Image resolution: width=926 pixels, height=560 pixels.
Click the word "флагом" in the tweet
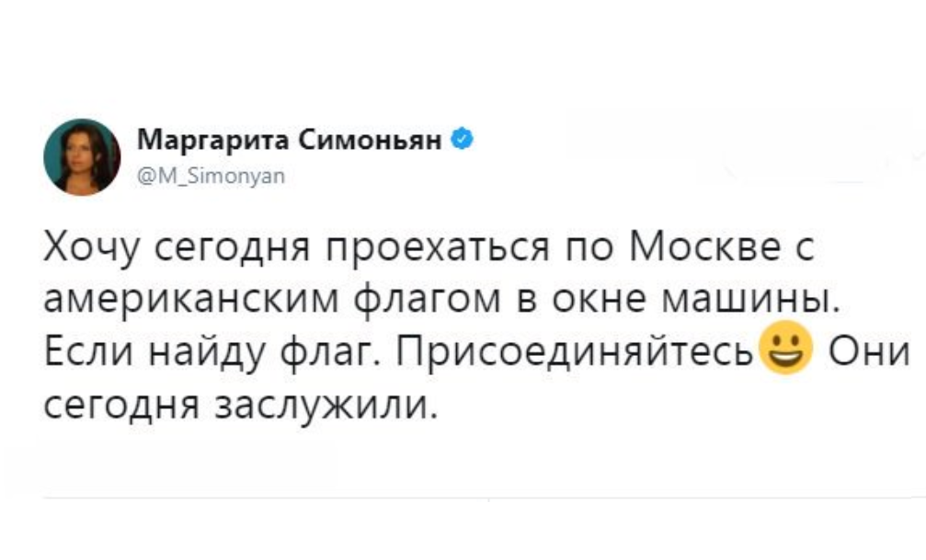[402, 302]
